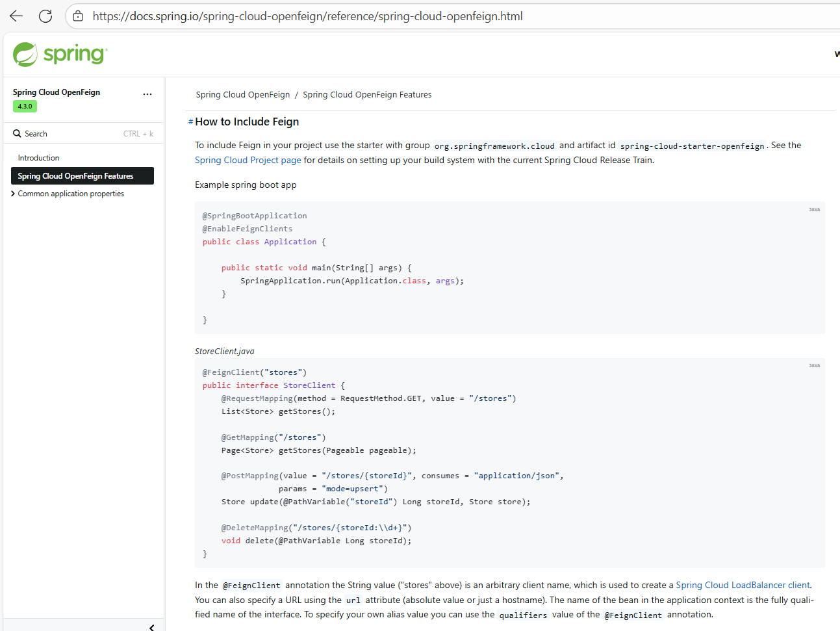This screenshot has width=840, height=631.
Task: Click the qualifiers inline code word
Action: point(523,615)
